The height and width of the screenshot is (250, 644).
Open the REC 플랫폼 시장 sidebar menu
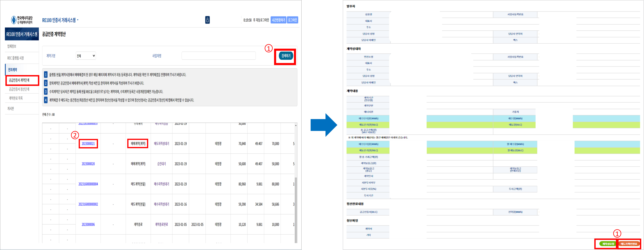(x=15, y=58)
